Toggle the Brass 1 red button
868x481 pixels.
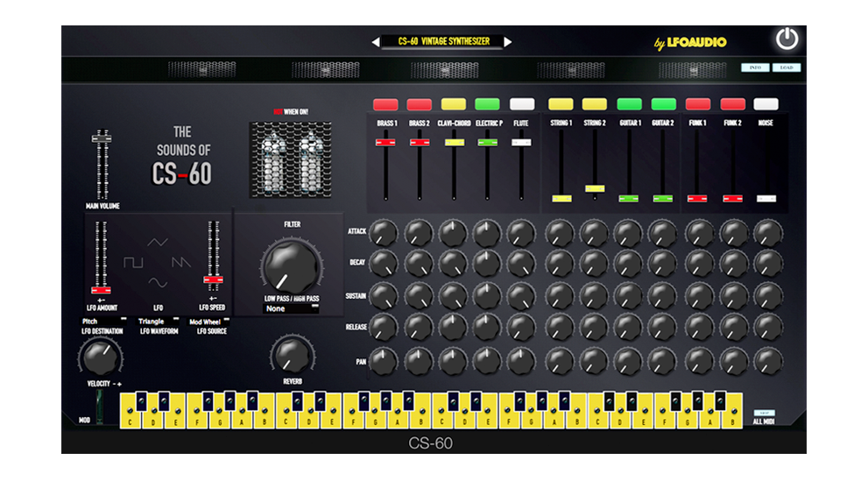385,104
